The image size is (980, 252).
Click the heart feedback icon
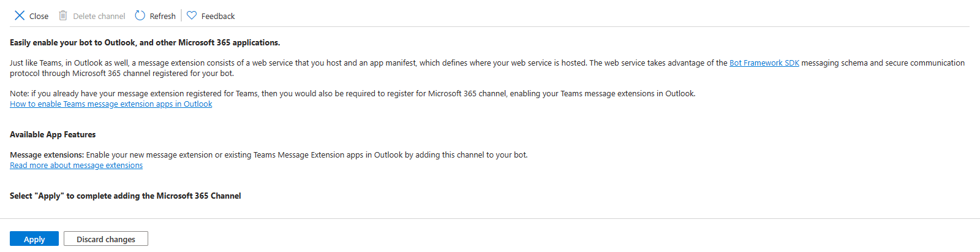192,16
